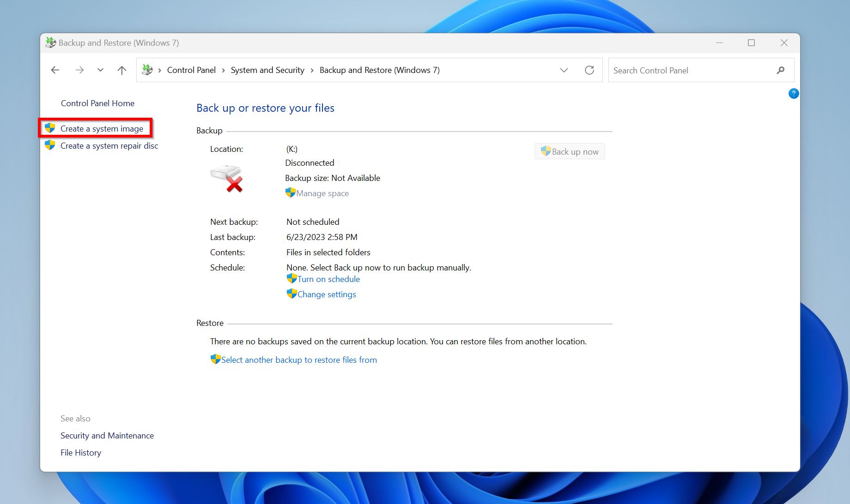Screen dimensions: 850x504
Task: Open Change settings link
Action: click(x=327, y=294)
